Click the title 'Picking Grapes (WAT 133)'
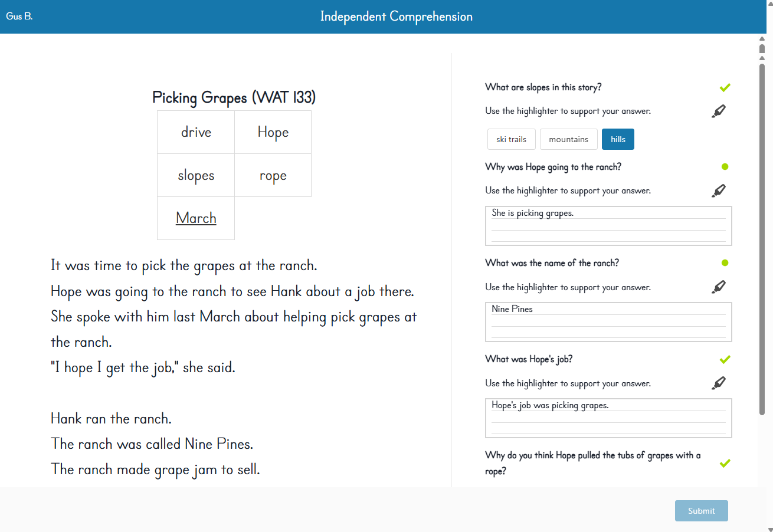This screenshot has height=532, width=773. [x=234, y=97]
